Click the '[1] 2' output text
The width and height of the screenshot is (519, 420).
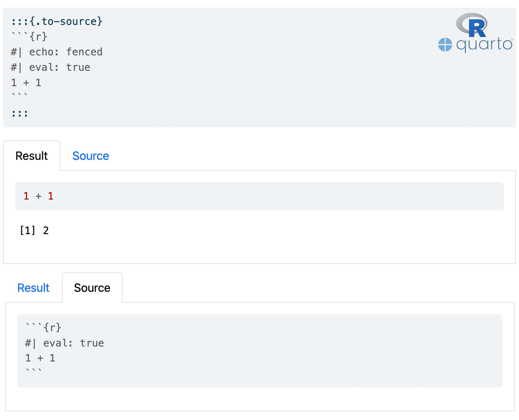34,231
